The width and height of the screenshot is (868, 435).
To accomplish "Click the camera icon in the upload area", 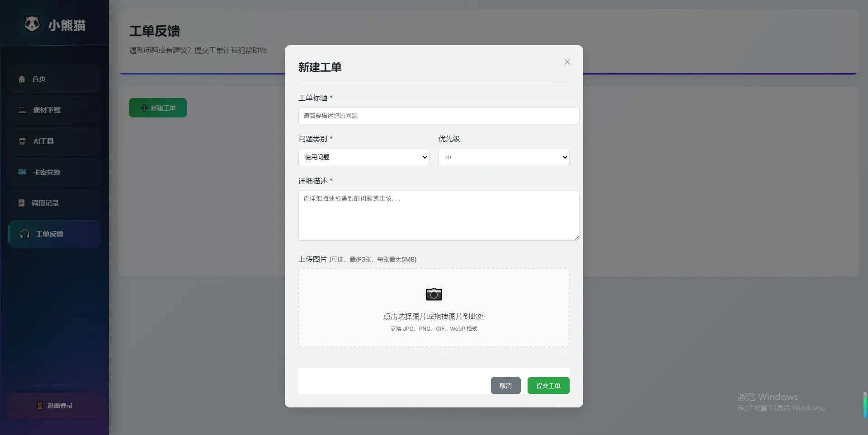I will click(433, 294).
